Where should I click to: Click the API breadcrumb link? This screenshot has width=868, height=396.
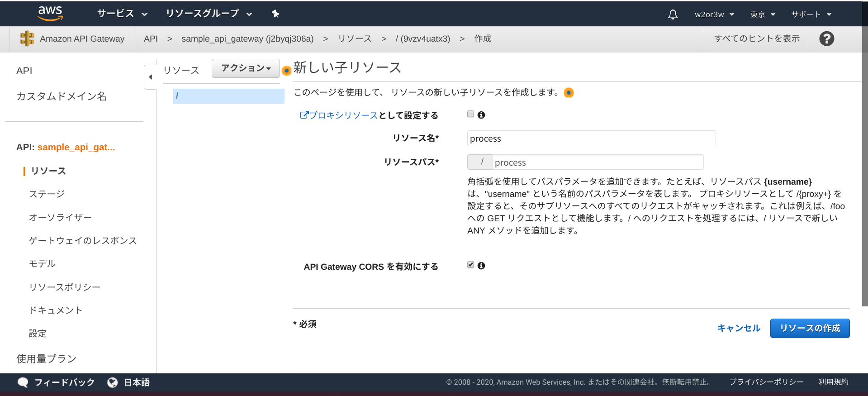tap(151, 39)
